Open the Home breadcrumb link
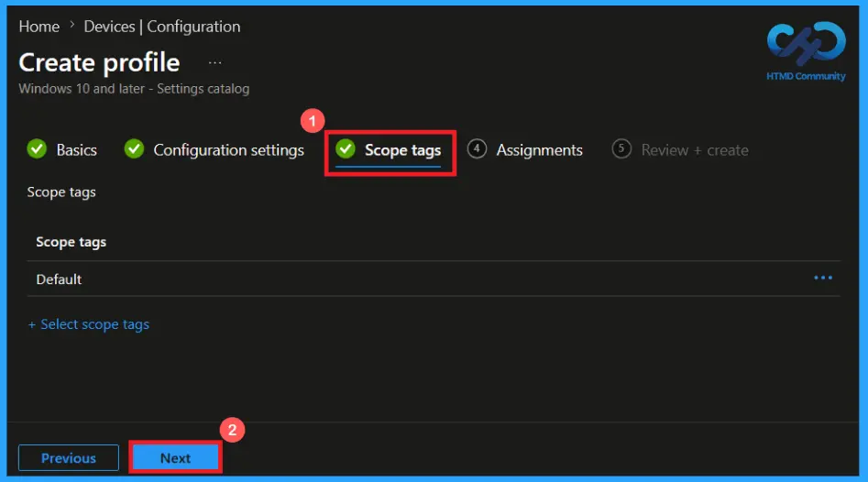This screenshot has width=868, height=482. pyautogui.click(x=38, y=27)
